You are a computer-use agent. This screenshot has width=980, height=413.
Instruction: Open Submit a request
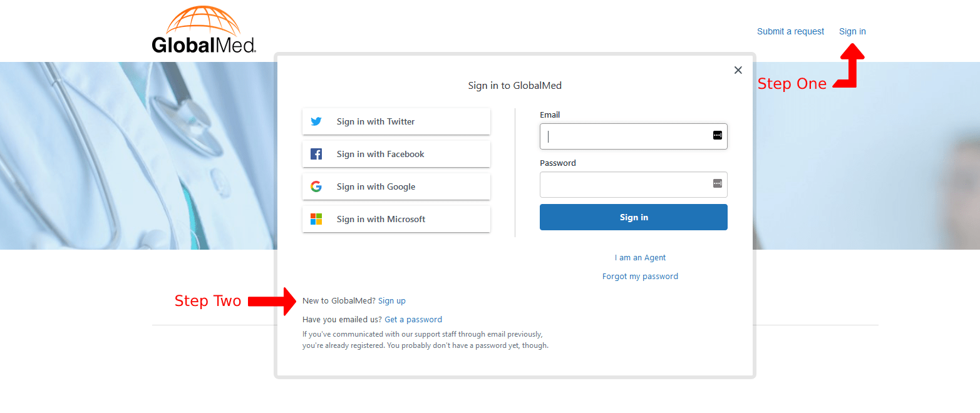coord(790,31)
